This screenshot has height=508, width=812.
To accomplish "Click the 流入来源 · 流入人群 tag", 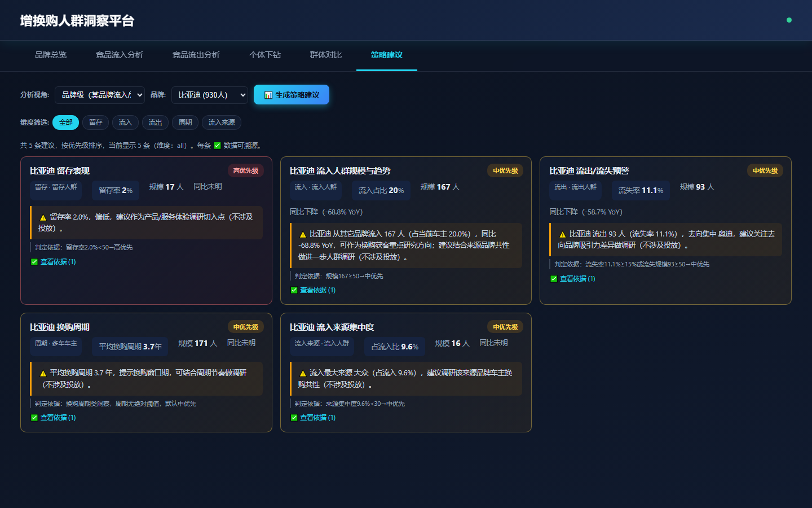I will 322,346.
